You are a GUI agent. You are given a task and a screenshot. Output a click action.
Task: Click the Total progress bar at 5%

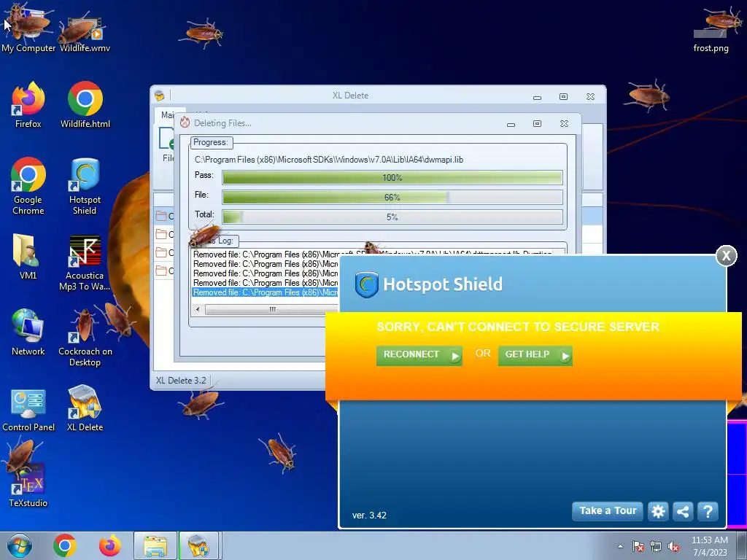coord(392,217)
